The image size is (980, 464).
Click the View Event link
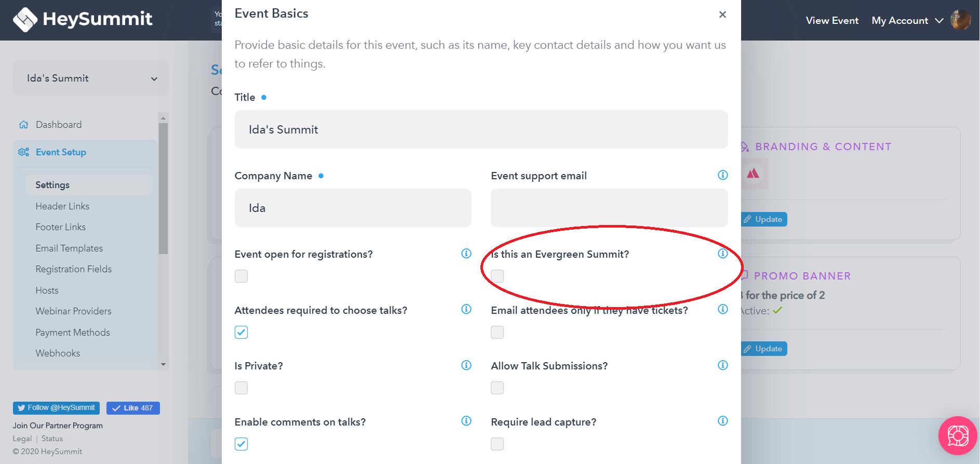[x=832, y=21]
